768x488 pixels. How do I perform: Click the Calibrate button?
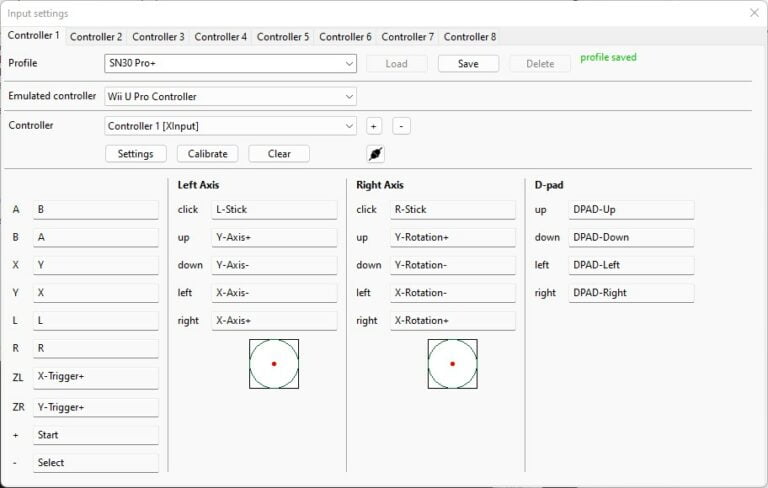(207, 154)
